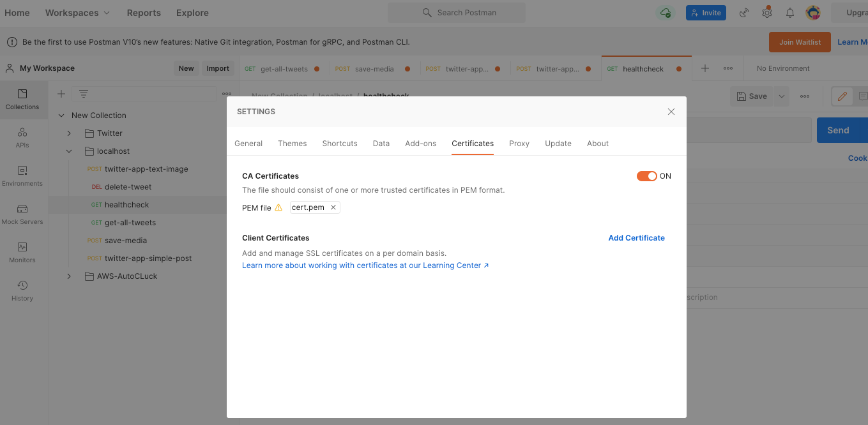Open the user avatar menu
868x425 pixels.
click(813, 13)
